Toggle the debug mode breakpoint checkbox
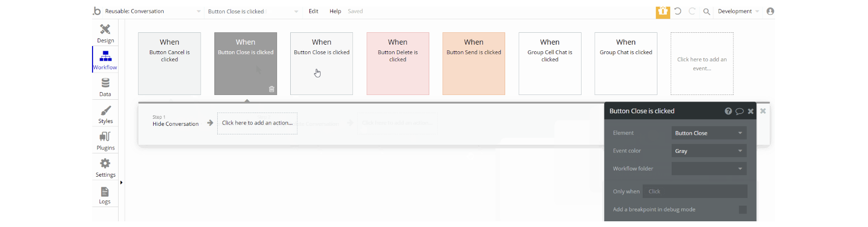The width and height of the screenshot is (868, 227). click(742, 209)
